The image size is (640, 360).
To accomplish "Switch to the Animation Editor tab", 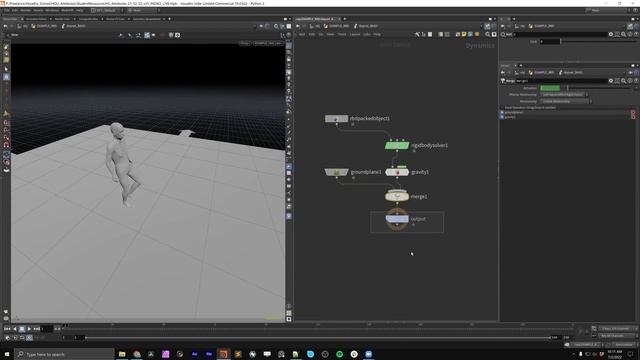I will coord(36,19).
